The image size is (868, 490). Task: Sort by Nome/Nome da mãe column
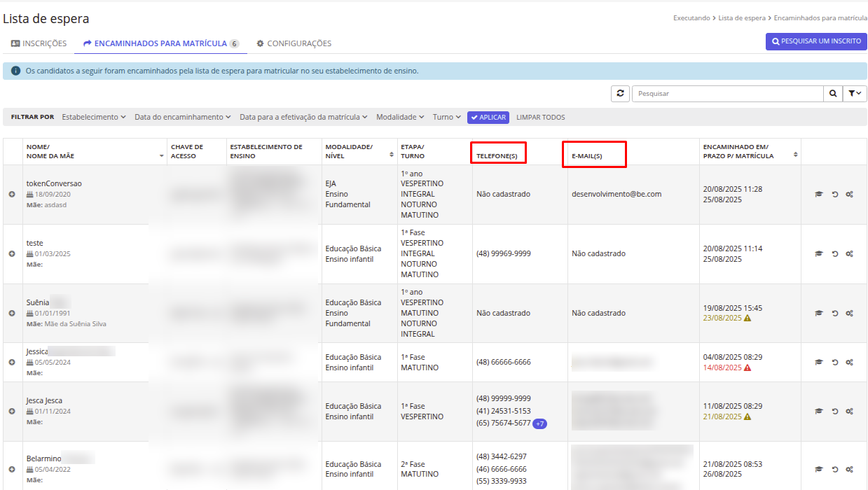click(x=163, y=156)
